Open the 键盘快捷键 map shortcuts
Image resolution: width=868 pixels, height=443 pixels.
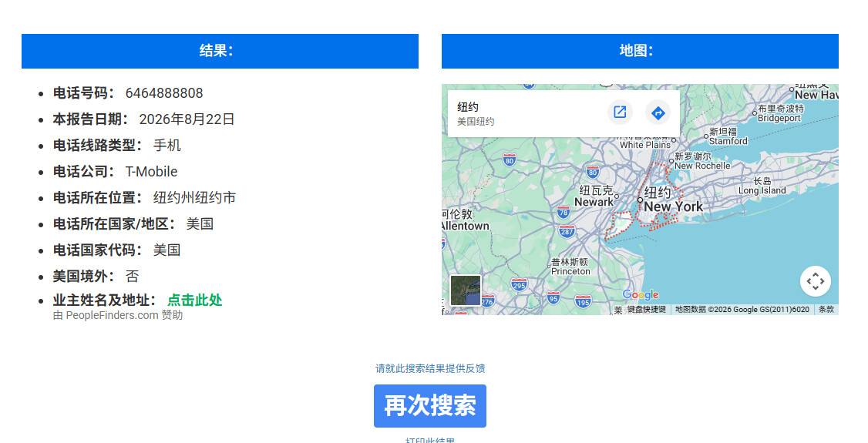pos(647,310)
